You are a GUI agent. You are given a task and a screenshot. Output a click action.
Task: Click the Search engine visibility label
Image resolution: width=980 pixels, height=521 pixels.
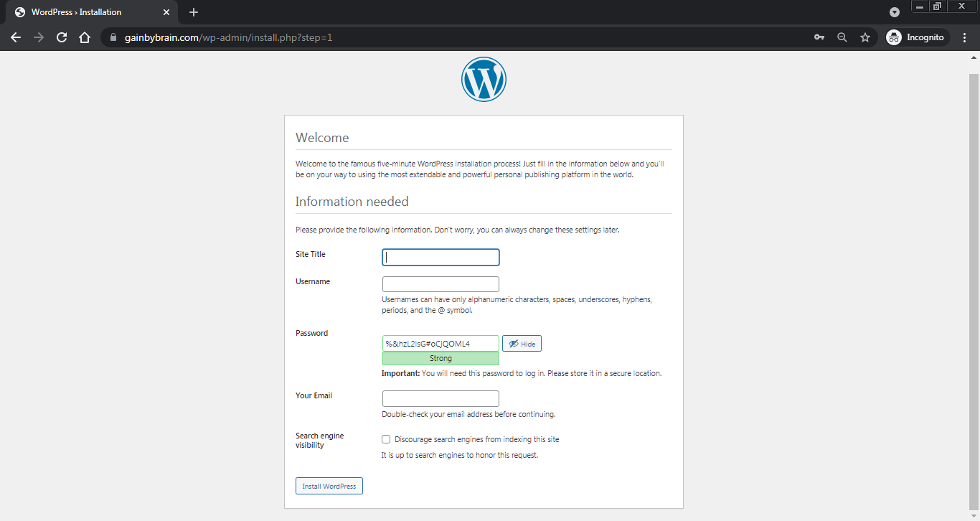point(319,441)
